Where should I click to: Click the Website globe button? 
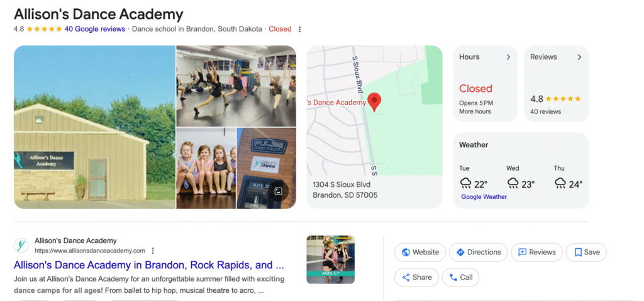(x=419, y=252)
